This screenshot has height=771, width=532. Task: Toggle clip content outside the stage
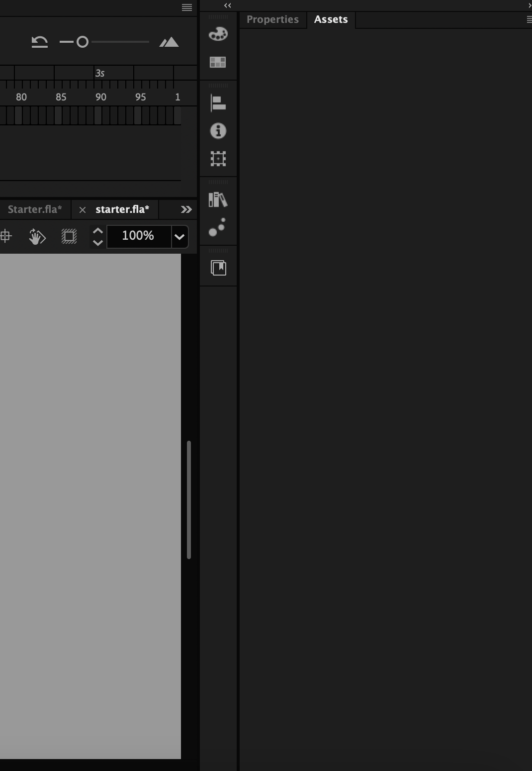[69, 236]
